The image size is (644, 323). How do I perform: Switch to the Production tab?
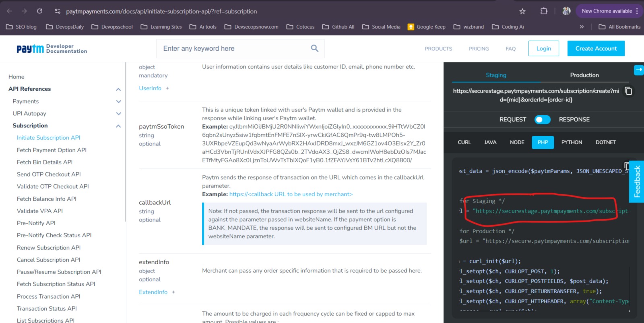[x=584, y=75]
